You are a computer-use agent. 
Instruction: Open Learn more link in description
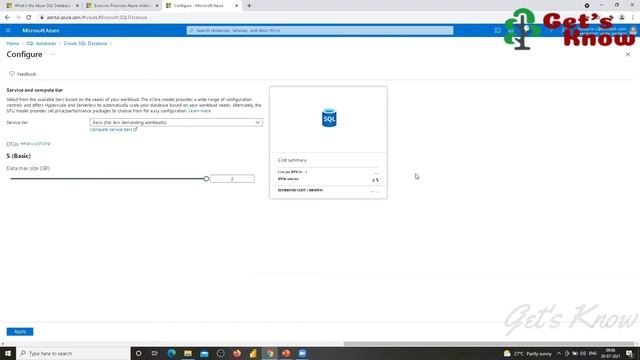(200, 111)
